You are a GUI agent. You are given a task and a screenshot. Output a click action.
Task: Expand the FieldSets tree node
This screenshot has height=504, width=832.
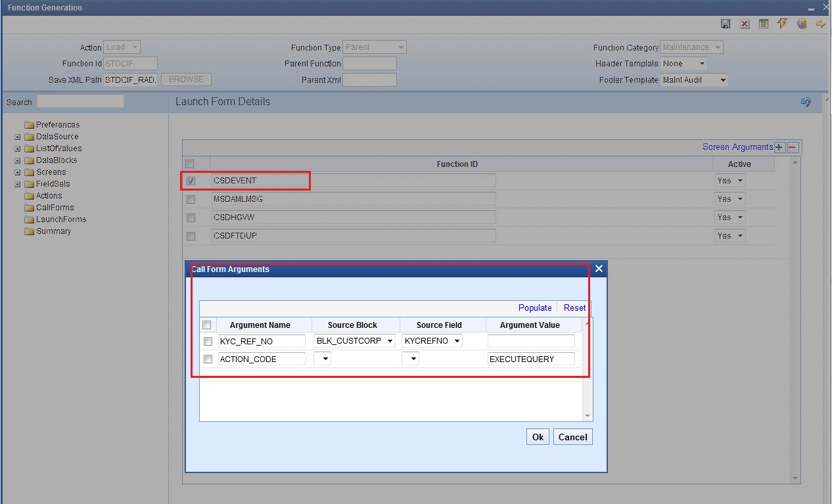[18, 185]
